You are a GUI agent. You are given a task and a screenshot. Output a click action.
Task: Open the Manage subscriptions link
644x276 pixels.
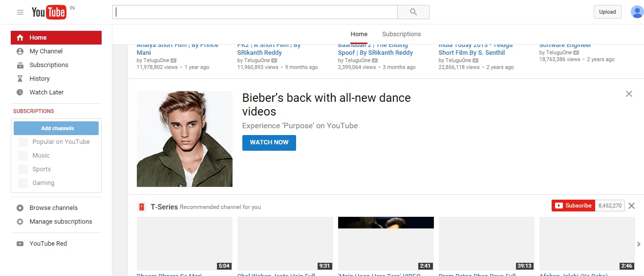(61, 222)
